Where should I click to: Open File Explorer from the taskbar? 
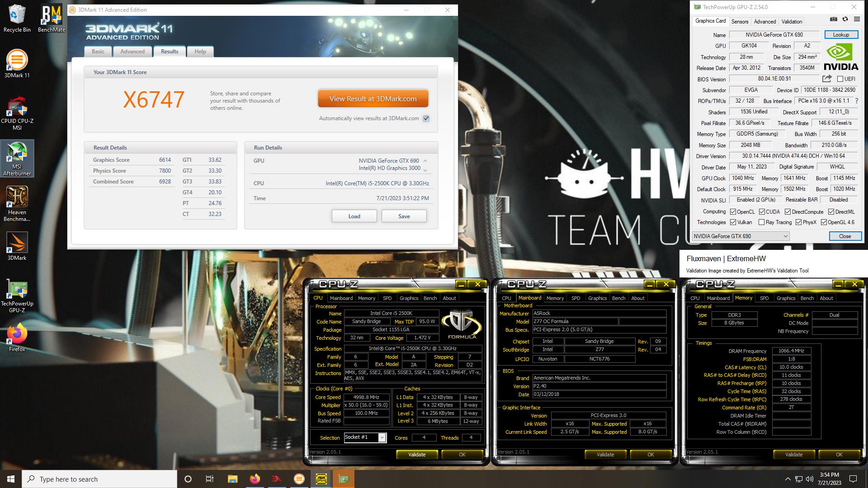[x=232, y=479]
